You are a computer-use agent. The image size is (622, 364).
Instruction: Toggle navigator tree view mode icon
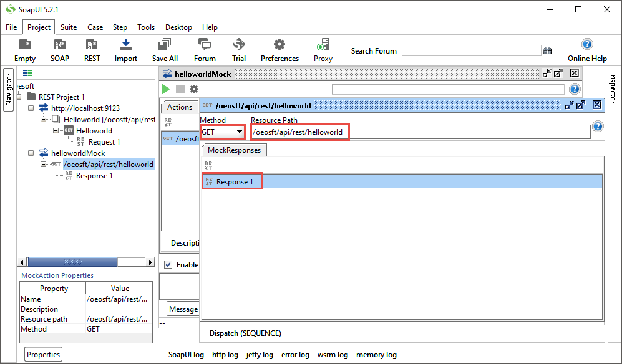click(27, 73)
